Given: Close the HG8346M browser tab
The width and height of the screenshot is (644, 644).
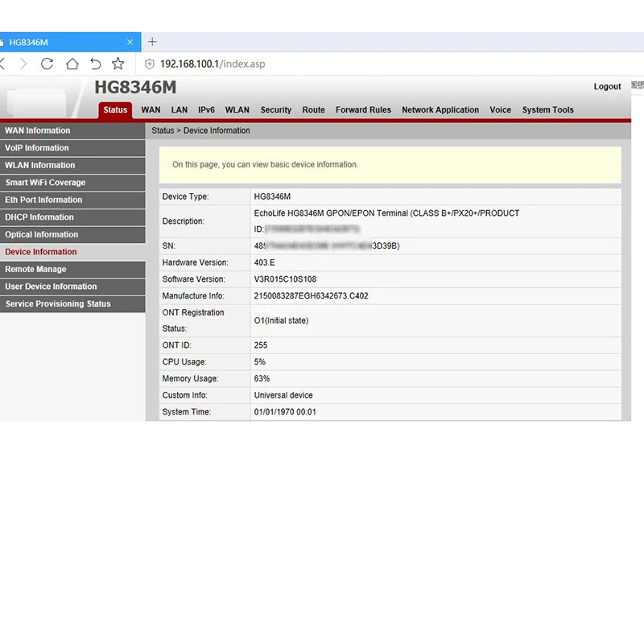Looking at the screenshot, I should [x=130, y=42].
